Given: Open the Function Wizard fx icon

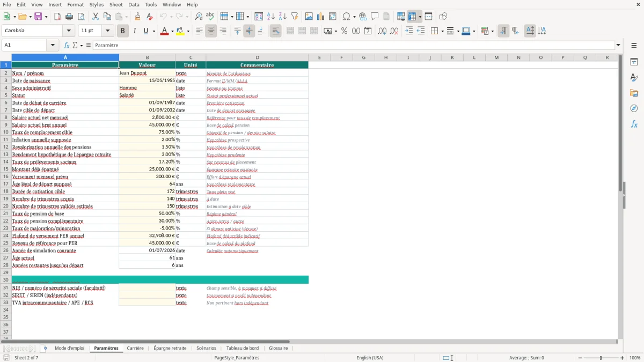Looking at the screenshot, I should 67,45.
